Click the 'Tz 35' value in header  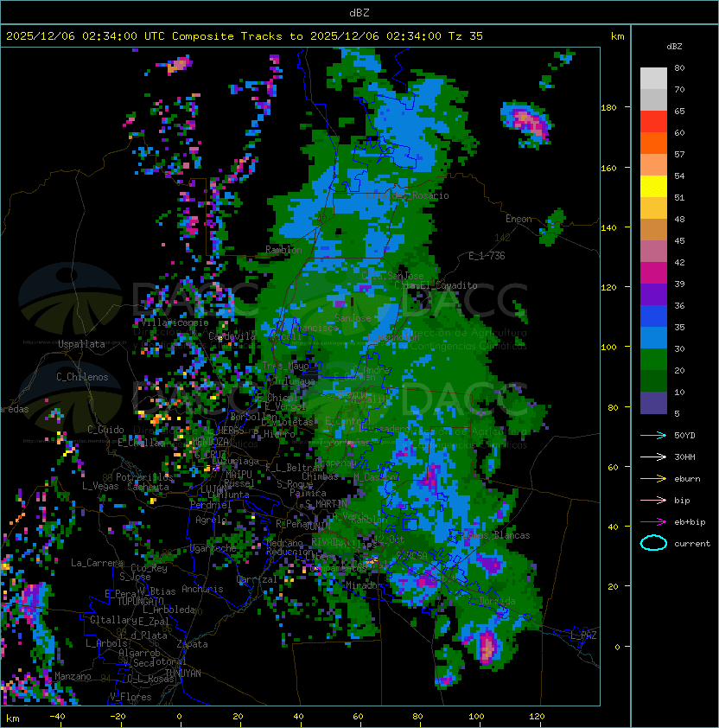[x=466, y=36]
